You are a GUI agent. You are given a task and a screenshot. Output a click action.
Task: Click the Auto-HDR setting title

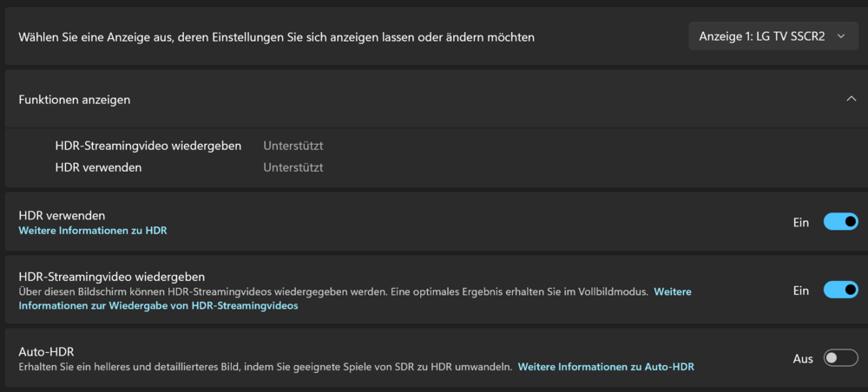(46, 351)
